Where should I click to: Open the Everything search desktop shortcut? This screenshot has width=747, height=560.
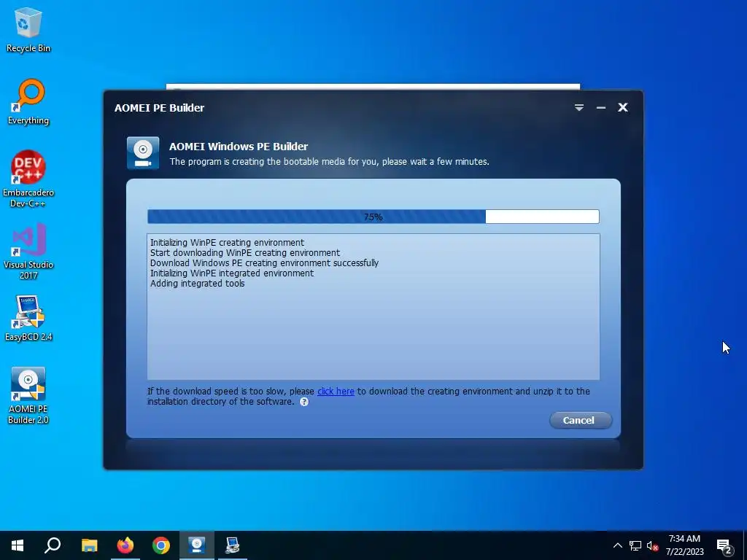click(x=28, y=102)
